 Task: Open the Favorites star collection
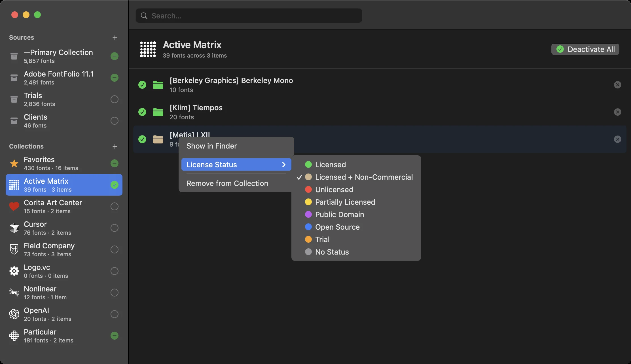click(x=14, y=164)
